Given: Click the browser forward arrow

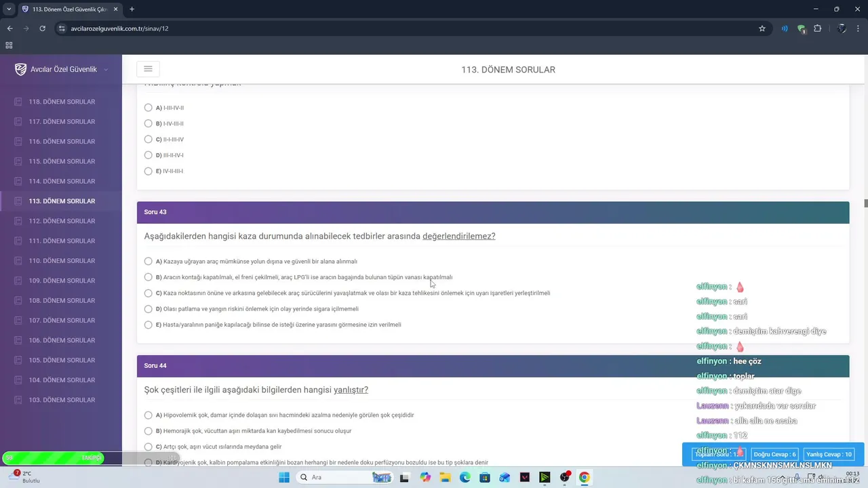Looking at the screenshot, I should 26,28.
